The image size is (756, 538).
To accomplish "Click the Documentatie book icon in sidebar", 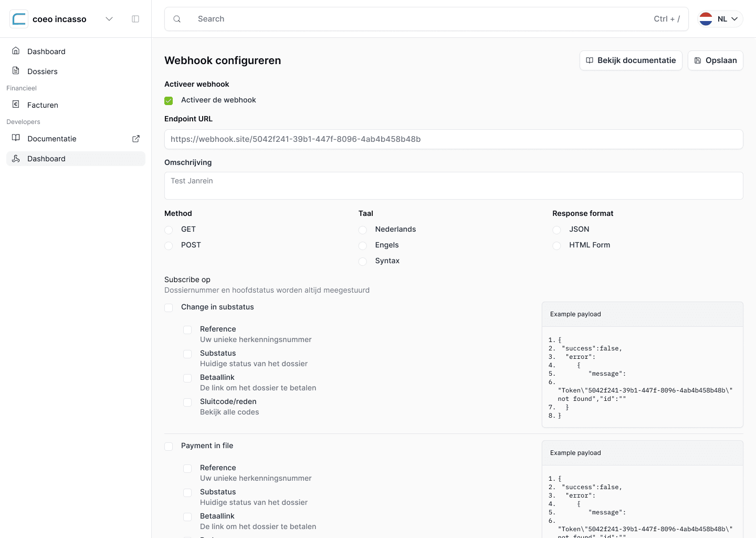I will click(16, 138).
